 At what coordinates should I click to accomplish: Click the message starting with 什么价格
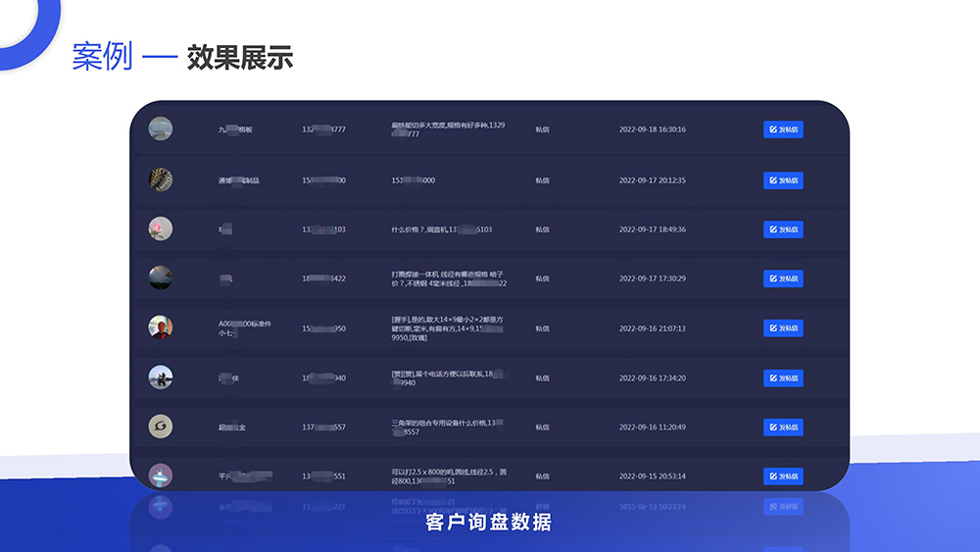tap(441, 229)
